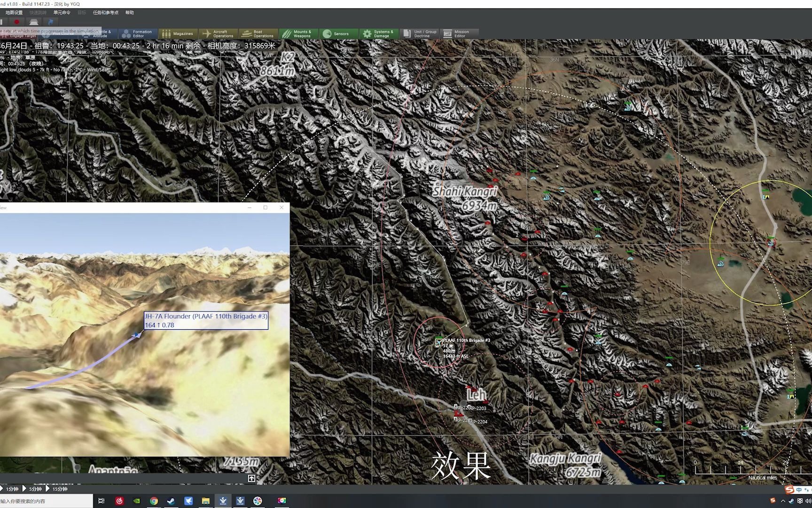This screenshot has height=508, width=812.
Task: Open Aircraft Operations
Action: coord(218,34)
